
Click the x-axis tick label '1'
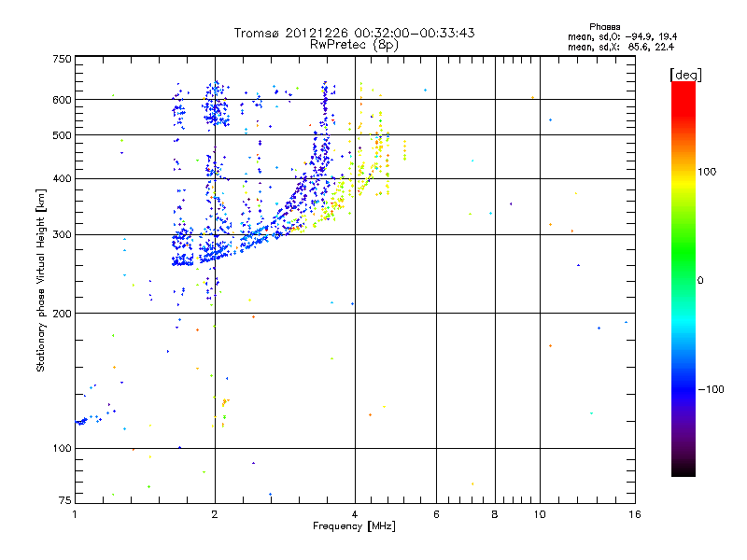pyautogui.click(x=75, y=514)
